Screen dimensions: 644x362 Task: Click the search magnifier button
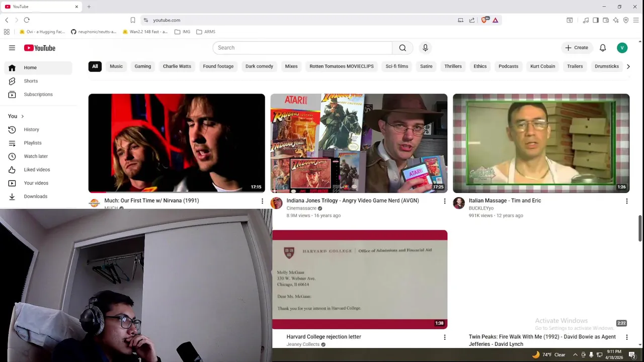[x=403, y=48]
